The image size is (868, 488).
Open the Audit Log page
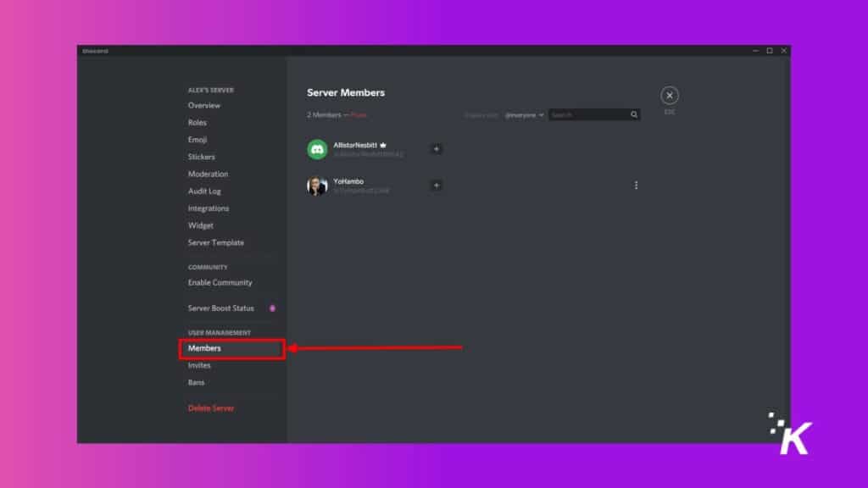pos(204,191)
